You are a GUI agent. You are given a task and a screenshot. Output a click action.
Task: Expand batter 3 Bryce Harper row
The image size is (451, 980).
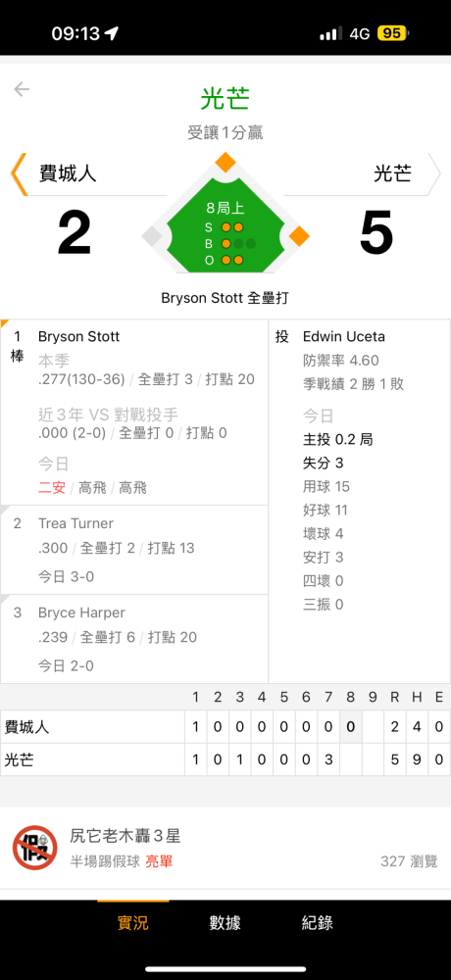[x=134, y=639]
